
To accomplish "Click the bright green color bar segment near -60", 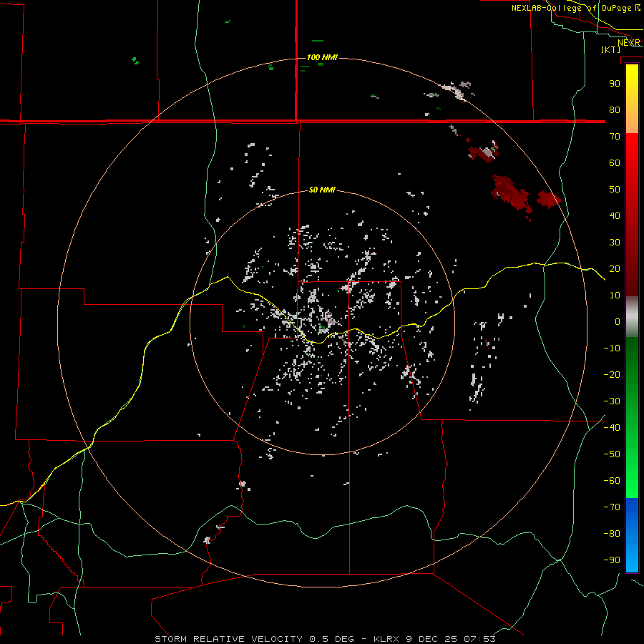I will tap(632, 481).
